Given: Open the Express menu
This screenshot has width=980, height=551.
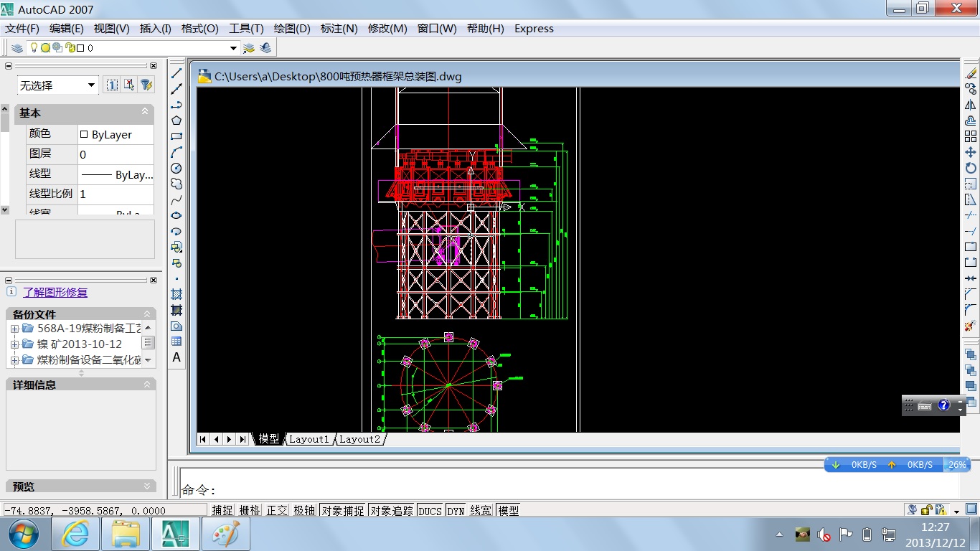Looking at the screenshot, I should (534, 29).
